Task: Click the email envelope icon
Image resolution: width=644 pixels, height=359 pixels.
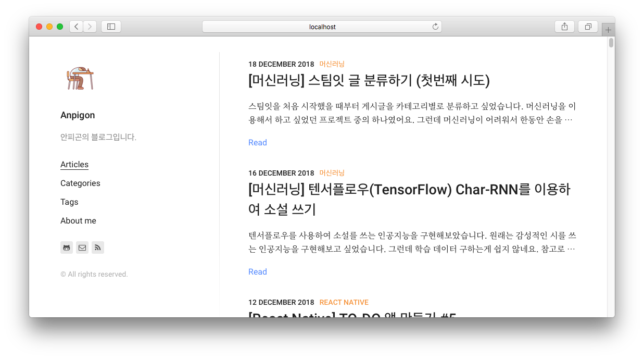Action: [x=82, y=247]
